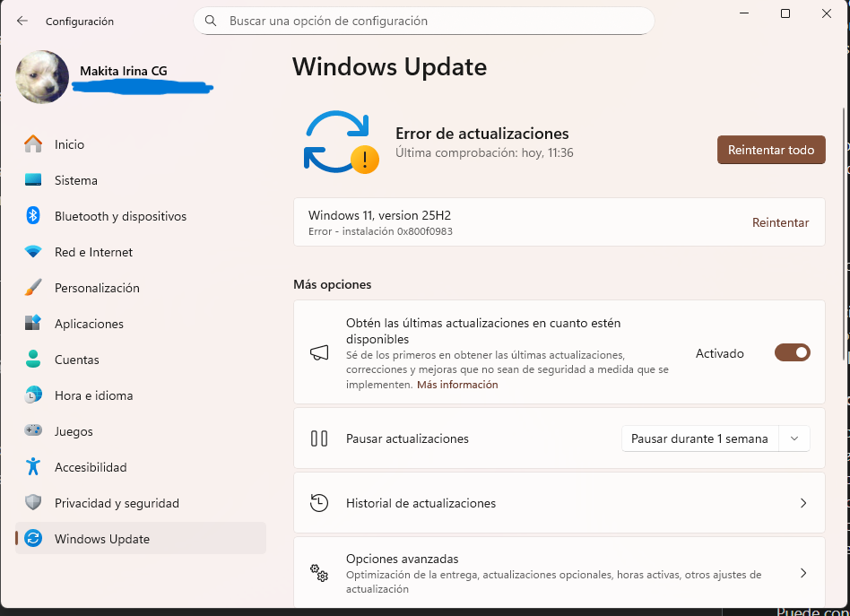The height and width of the screenshot is (616, 850).
Task: Maximize the Configuración window
Action: click(x=785, y=13)
